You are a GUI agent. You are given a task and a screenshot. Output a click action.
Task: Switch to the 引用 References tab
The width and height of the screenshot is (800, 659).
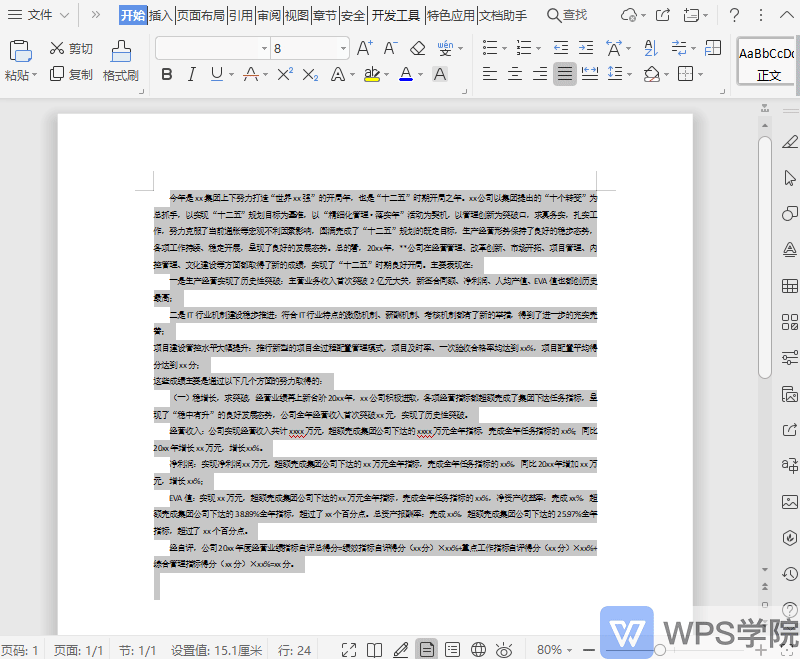click(x=241, y=16)
